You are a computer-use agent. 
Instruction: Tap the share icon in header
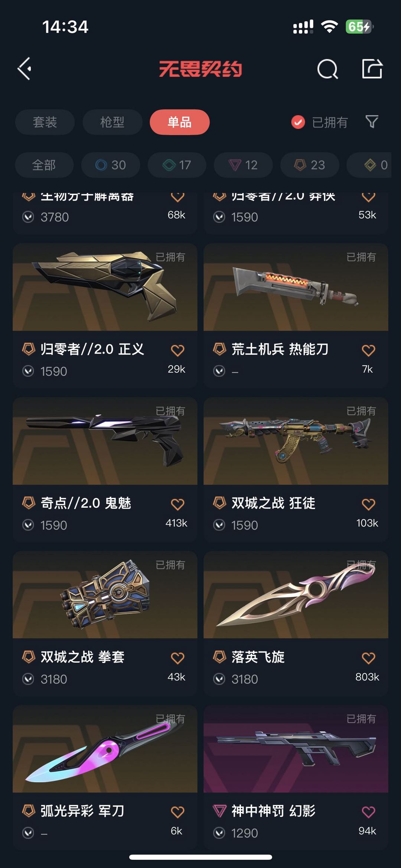(372, 68)
